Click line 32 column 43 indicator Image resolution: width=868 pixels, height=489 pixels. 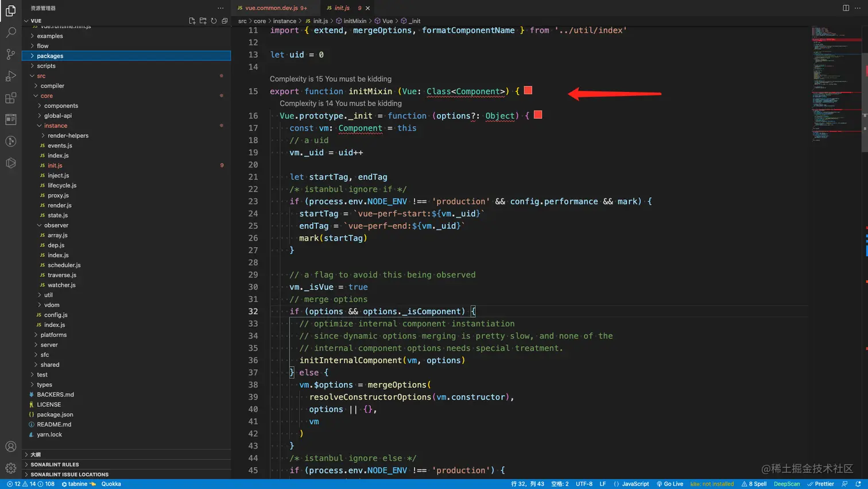coord(527,484)
